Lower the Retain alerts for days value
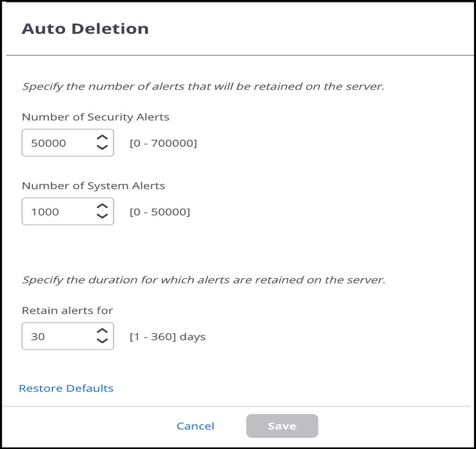Image resolution: width=476 pixels, height=449 pixels. tap(102, 341)
